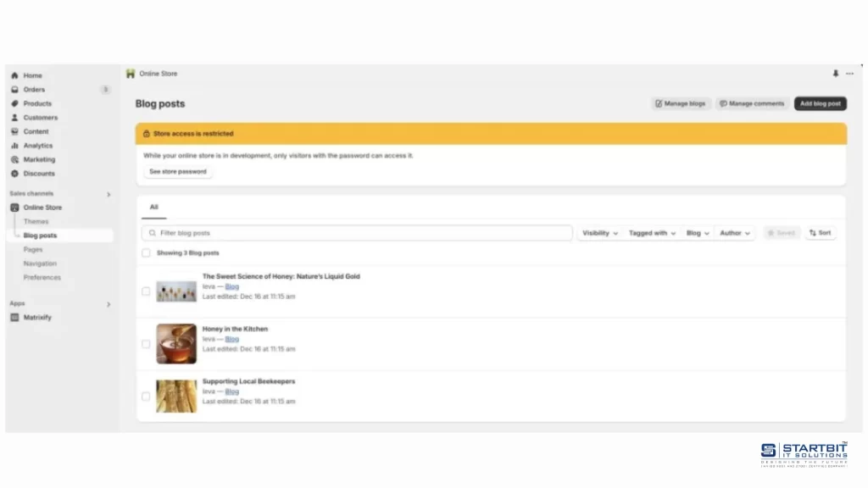The width and height of the screenshot is (868, 488).
Task: Click the Matrixify app icon
Action: coord(14,317)
